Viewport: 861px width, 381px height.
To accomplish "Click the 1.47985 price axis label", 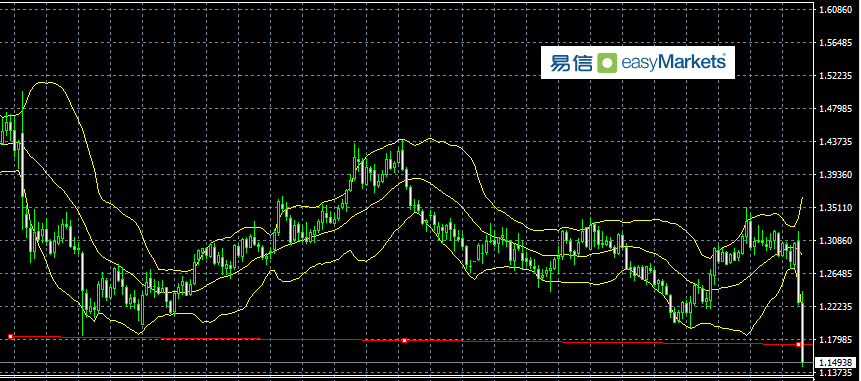I will [835, 109].
